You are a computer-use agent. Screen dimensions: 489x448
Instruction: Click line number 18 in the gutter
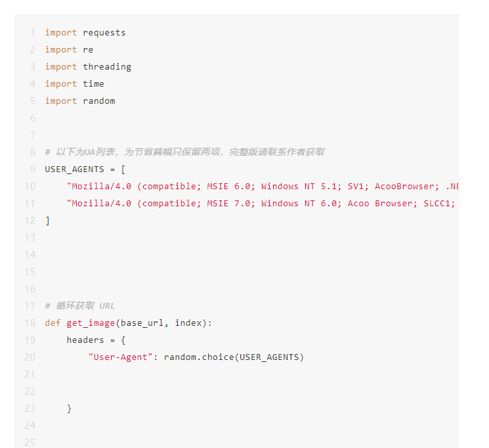click(x=30, y=323)
